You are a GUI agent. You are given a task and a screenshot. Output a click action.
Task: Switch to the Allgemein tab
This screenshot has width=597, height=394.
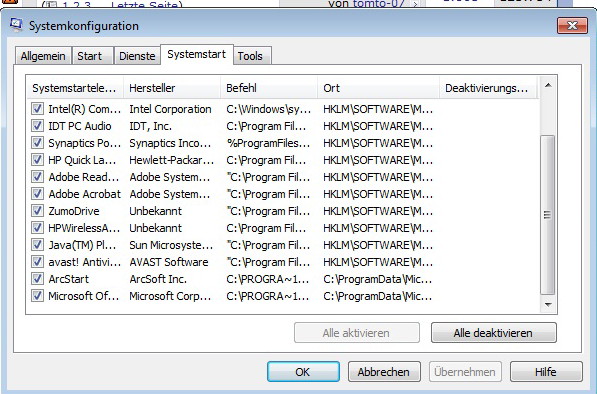pos(43,56)
